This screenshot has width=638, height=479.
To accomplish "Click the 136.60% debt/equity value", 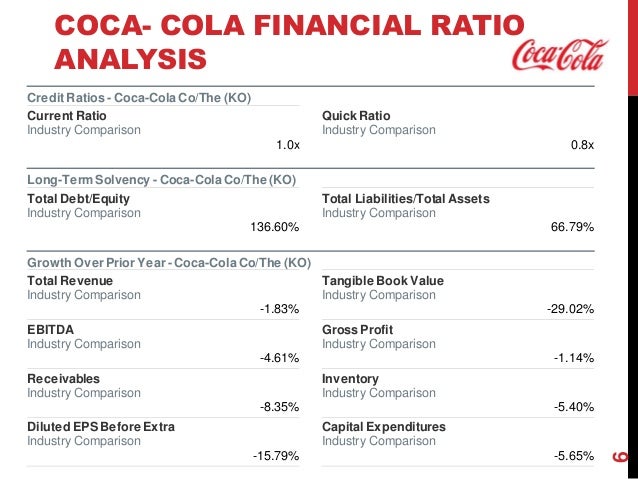I will (x=274, y=227).
